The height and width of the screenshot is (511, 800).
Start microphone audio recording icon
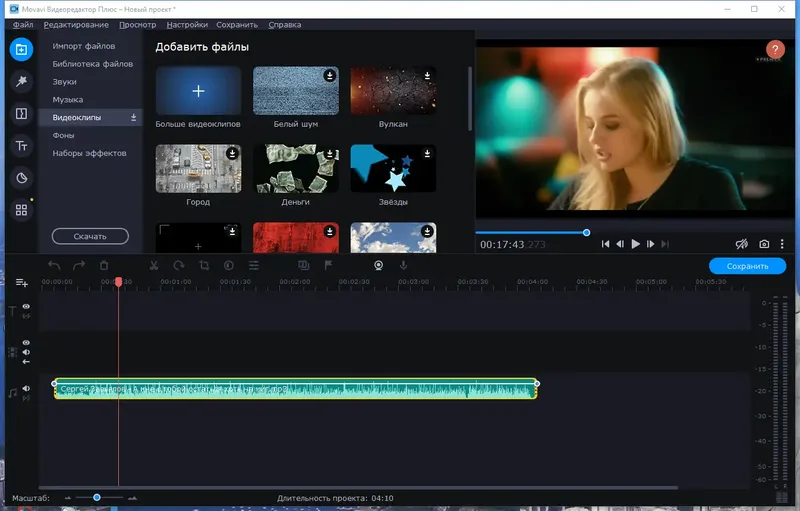click(403, 265)
